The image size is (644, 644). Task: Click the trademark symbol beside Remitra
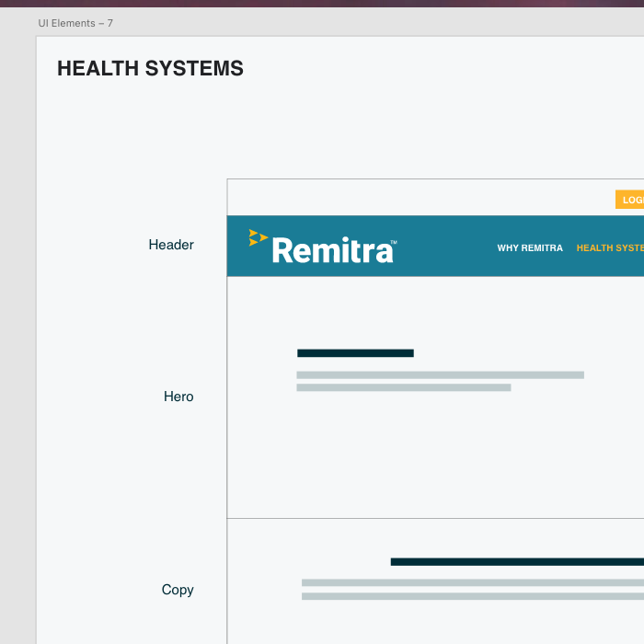[x=394, y=243]
